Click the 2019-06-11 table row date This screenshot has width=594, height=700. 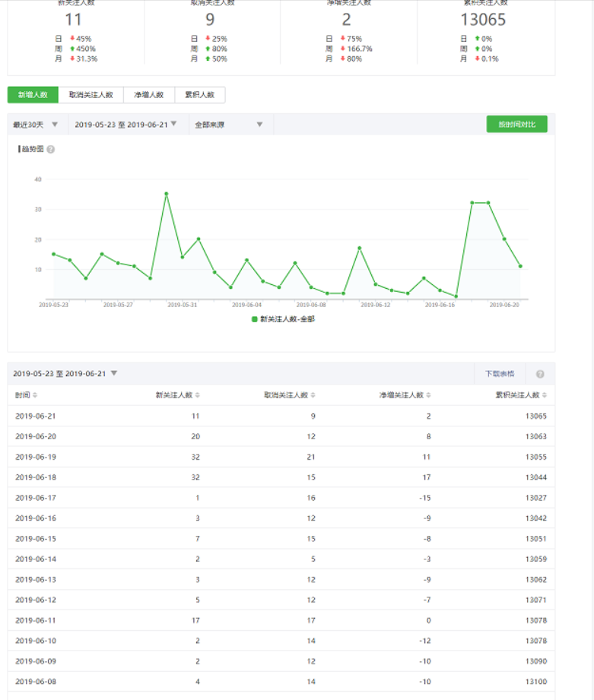pyautogui.click(x=36, y=620)
